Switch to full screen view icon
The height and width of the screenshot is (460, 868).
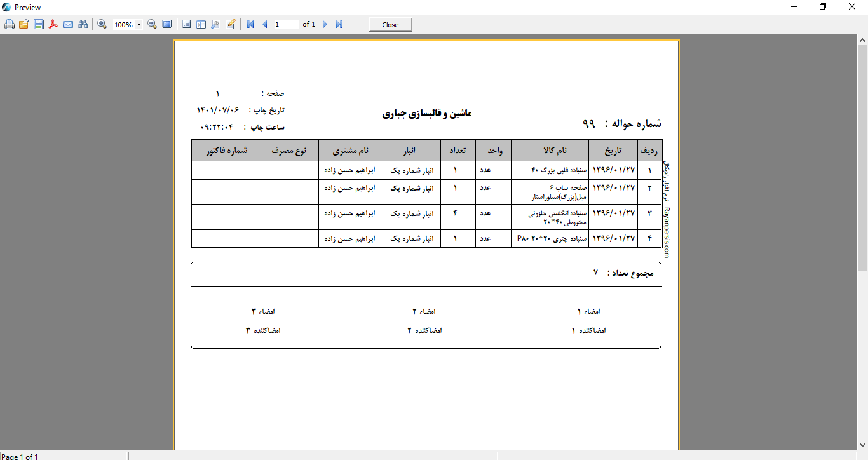tap(167, 24)
